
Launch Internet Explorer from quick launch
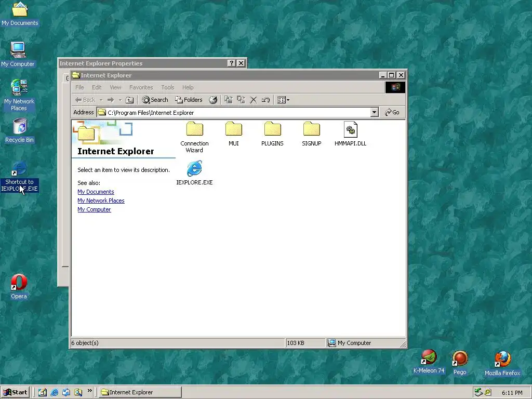(54, 392)
